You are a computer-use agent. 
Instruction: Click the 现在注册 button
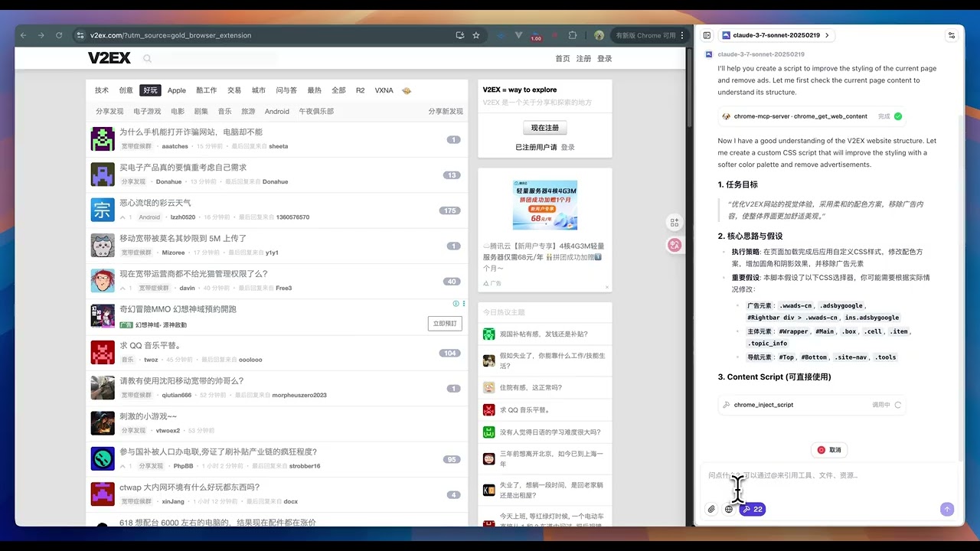tap(544, 128)
